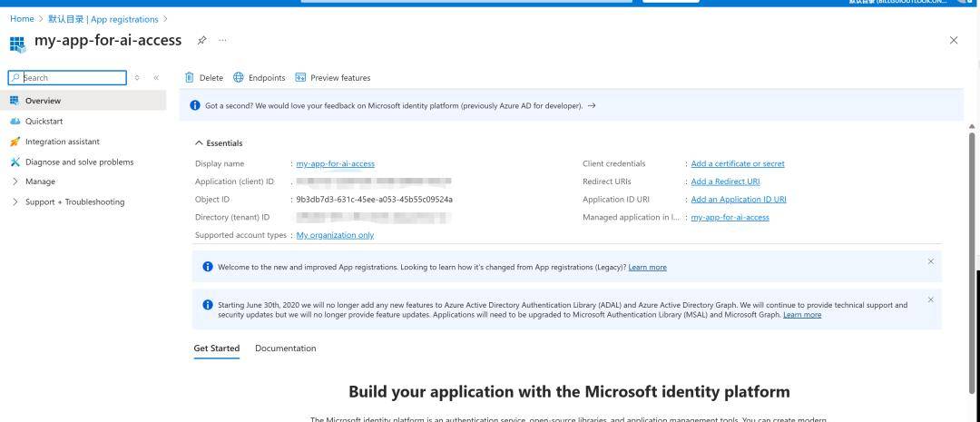This screenshot has height=422, width=980.
Task: Click the Client credentials label
Action: point(613,163)
